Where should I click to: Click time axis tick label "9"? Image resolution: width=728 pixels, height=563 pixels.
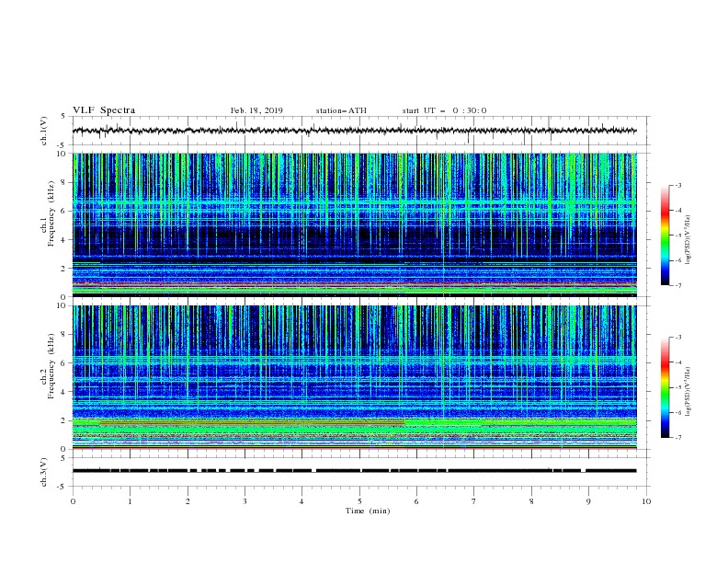coord(588,501)
